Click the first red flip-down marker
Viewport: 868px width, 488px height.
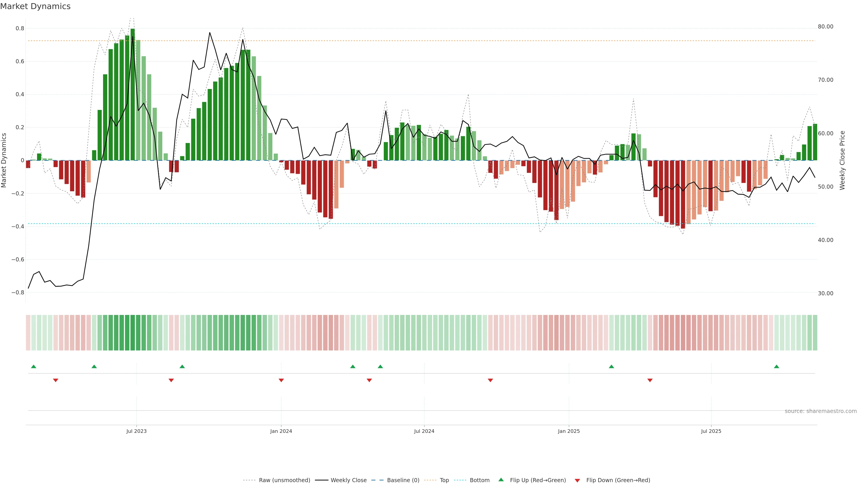point(56,380)
